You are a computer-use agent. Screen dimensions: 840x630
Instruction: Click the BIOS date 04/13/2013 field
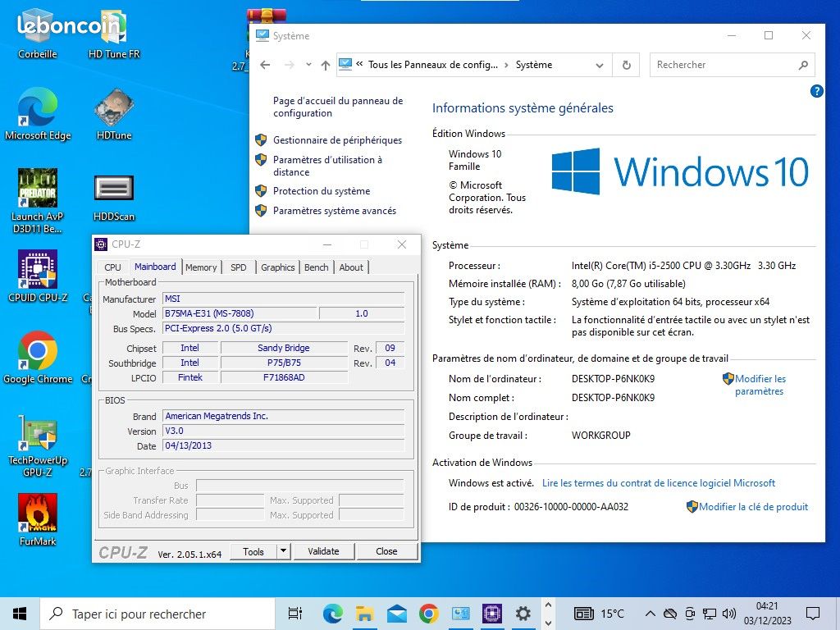pyautogui.click(x=283, y=445)
